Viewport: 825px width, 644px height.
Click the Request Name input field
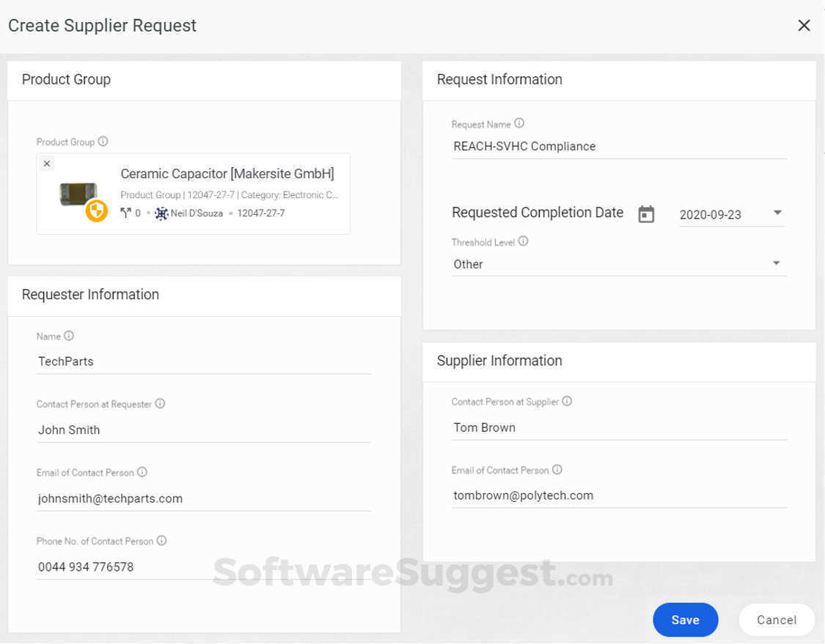[x=619, y=146]
